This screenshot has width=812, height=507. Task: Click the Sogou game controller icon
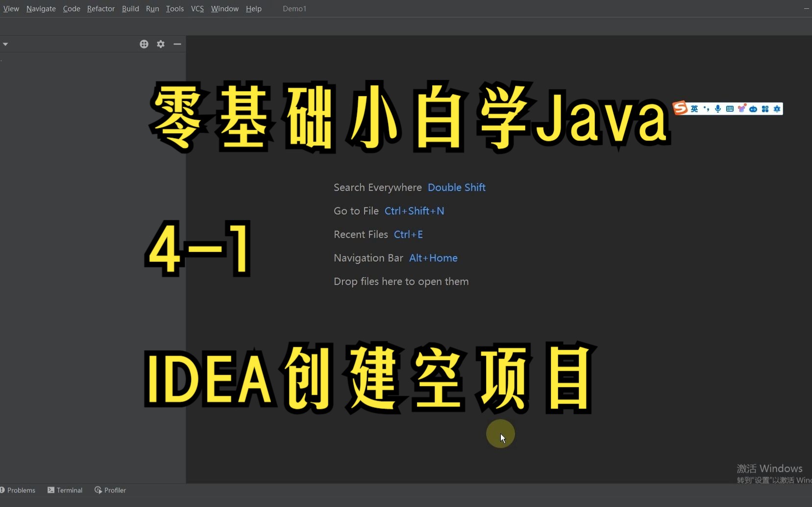click(x=753, y=109)
